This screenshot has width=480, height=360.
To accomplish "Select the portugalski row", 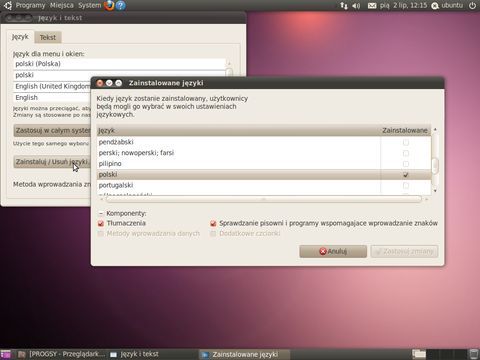I will [264, 185].
